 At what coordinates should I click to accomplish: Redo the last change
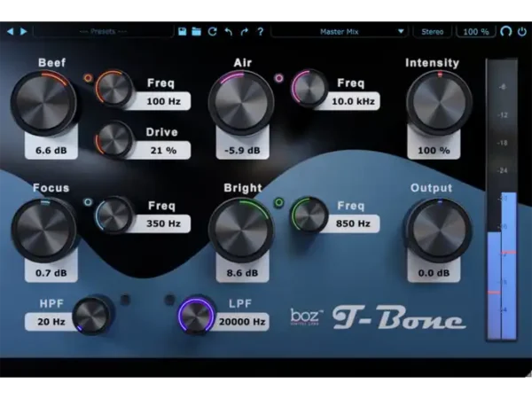tap(245, 32)
